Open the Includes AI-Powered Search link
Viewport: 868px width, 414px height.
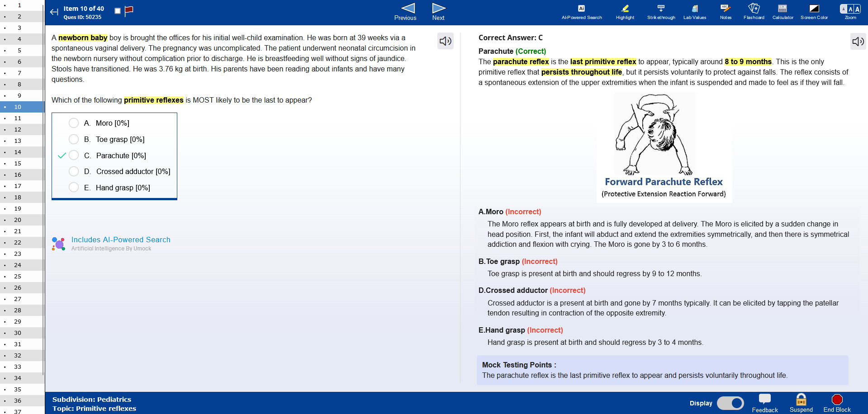[121, 240]
